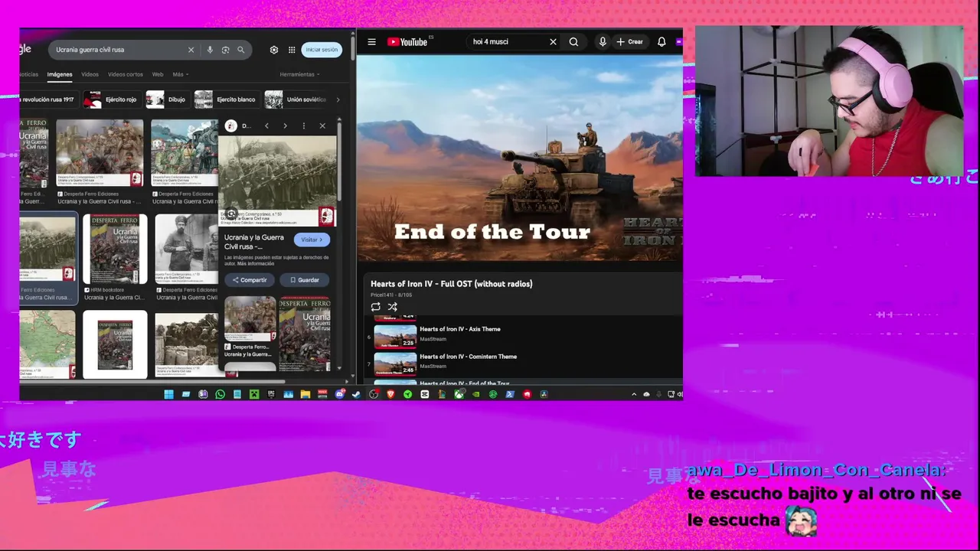
Task: Open Google Lens image search icon
Action: click(x=225, y=50)
